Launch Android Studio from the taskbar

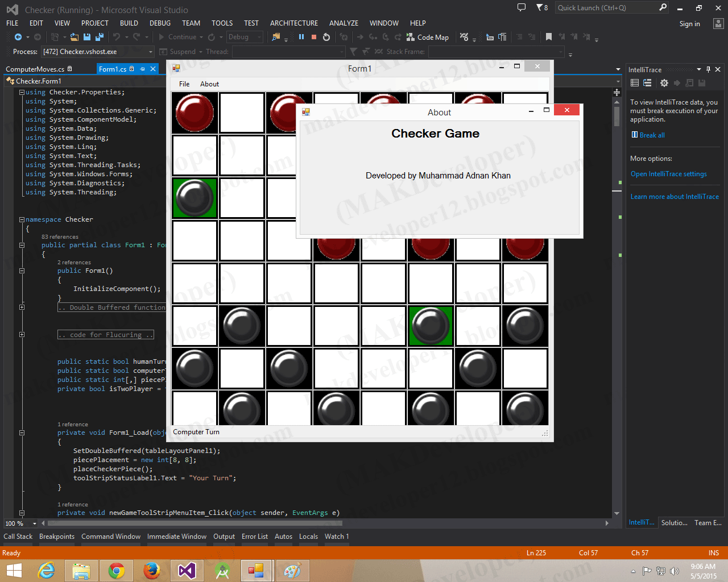pos(222,570)
